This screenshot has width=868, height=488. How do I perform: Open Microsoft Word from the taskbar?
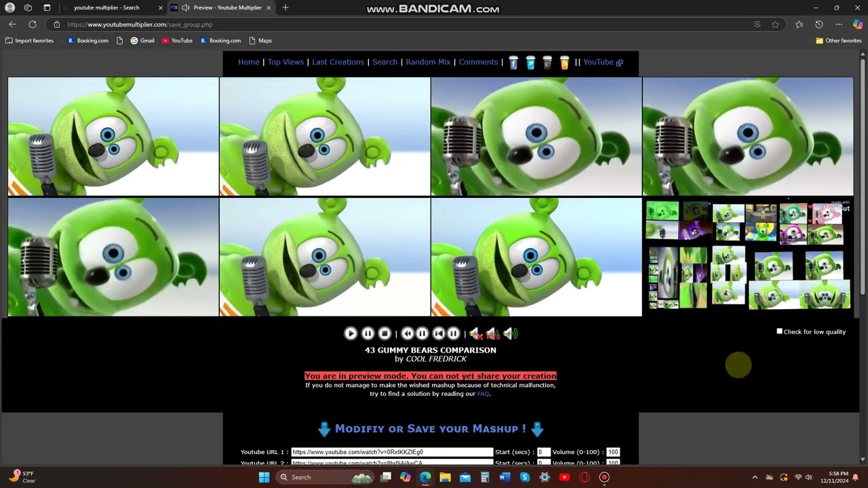(505, 477)
